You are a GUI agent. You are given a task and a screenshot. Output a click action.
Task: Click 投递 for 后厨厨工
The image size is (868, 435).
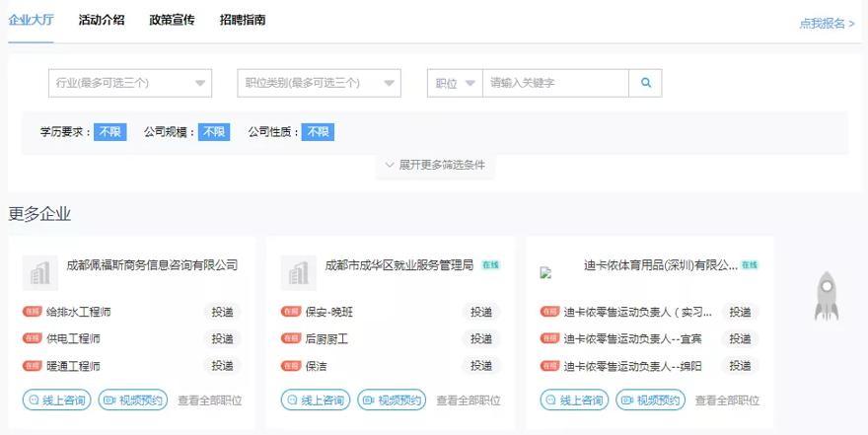click(481, 338)
